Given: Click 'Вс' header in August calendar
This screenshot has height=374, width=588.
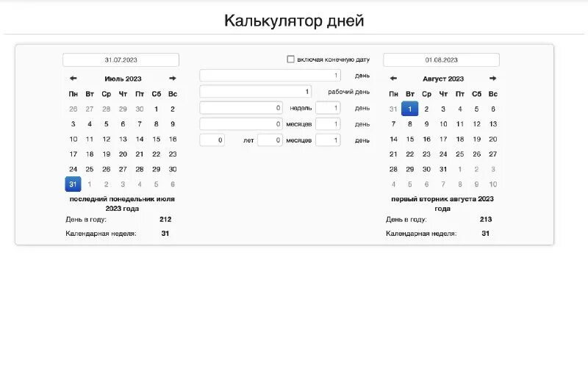Looking at the screenshot, I should pos(492,94).
